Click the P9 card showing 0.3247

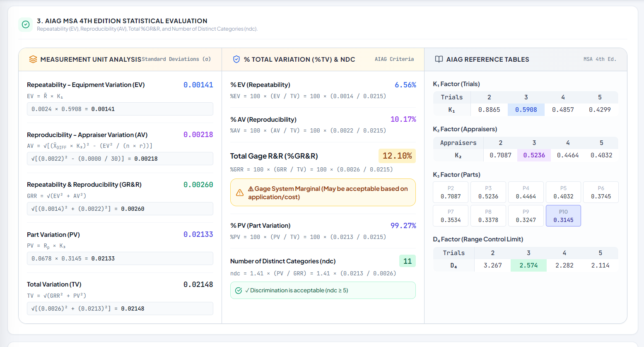[526, 216]
